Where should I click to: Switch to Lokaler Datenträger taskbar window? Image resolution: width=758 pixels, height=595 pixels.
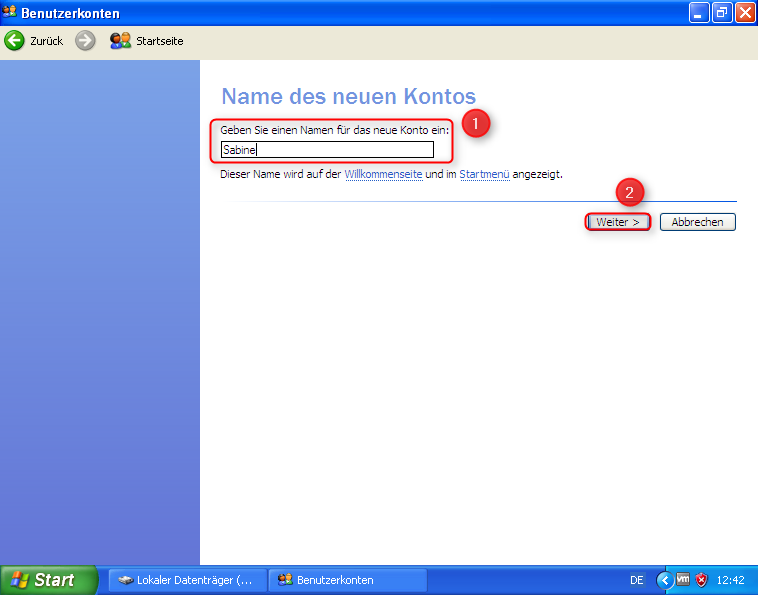click(x=188, y=580)
